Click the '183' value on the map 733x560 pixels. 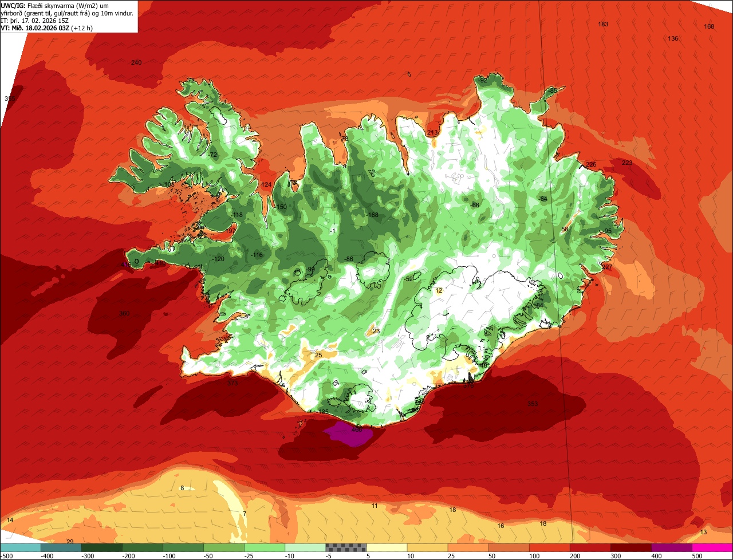[x=603, y=24]
